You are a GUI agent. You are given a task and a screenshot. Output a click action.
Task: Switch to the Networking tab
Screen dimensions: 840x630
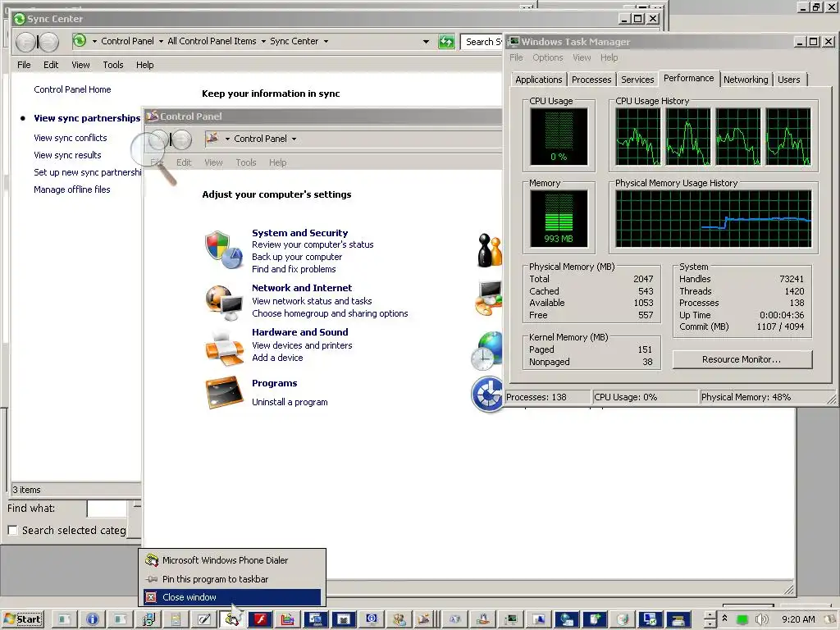pyautogui.click(x=745, y=80)
